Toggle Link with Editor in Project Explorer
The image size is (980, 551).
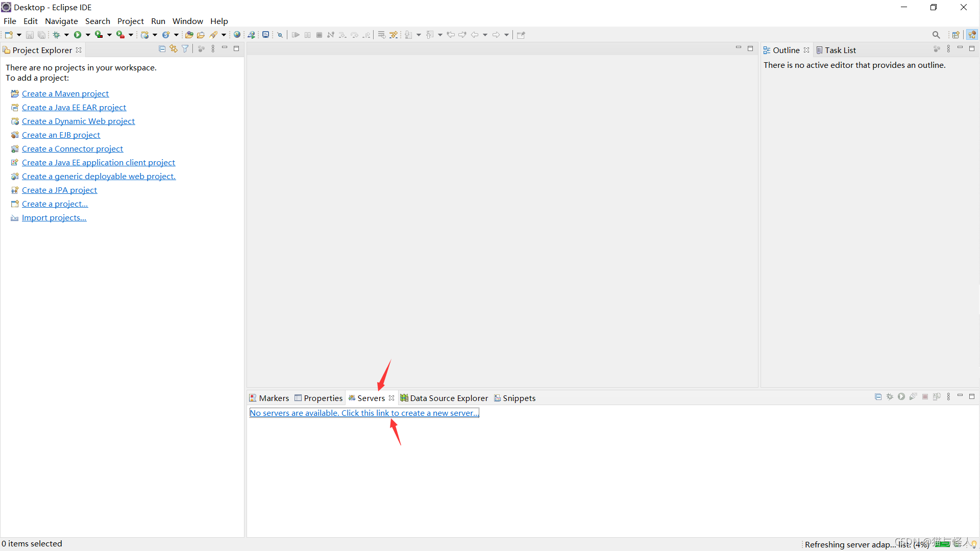pos(174,49)
